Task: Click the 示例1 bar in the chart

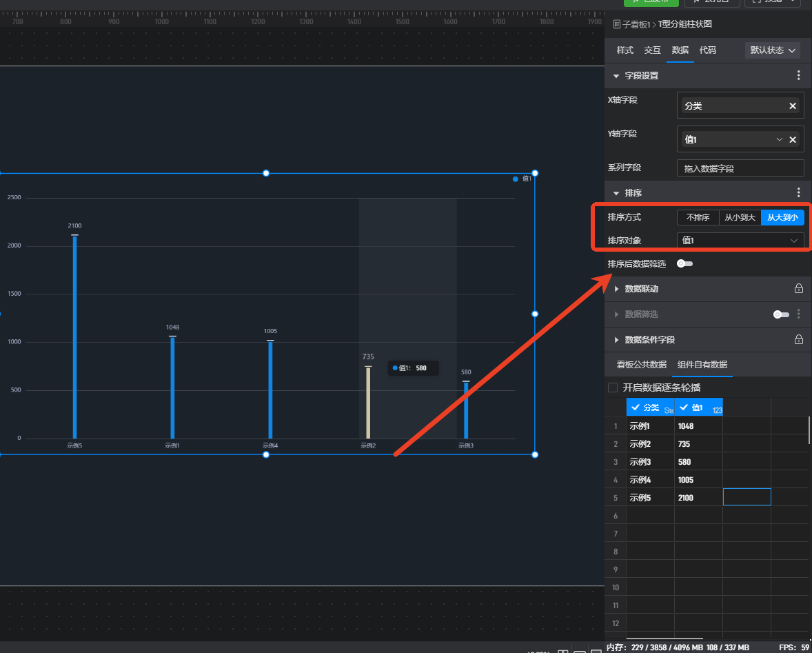Action: pos(172,388)
